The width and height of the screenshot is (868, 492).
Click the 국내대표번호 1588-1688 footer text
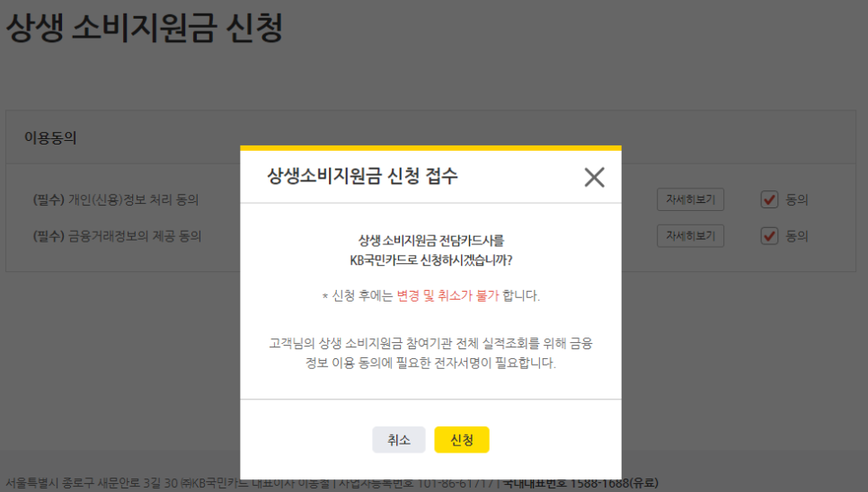[580, 483]
